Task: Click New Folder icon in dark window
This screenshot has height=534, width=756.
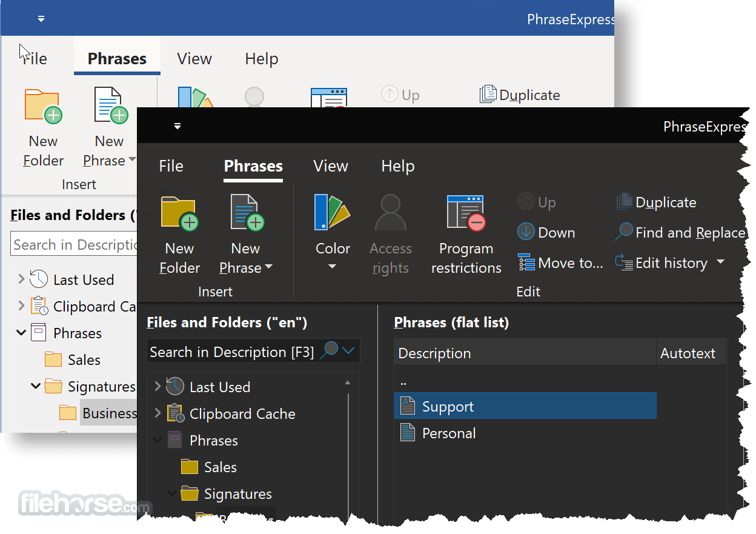Action: pyautogui.click(x=179, y=214)
